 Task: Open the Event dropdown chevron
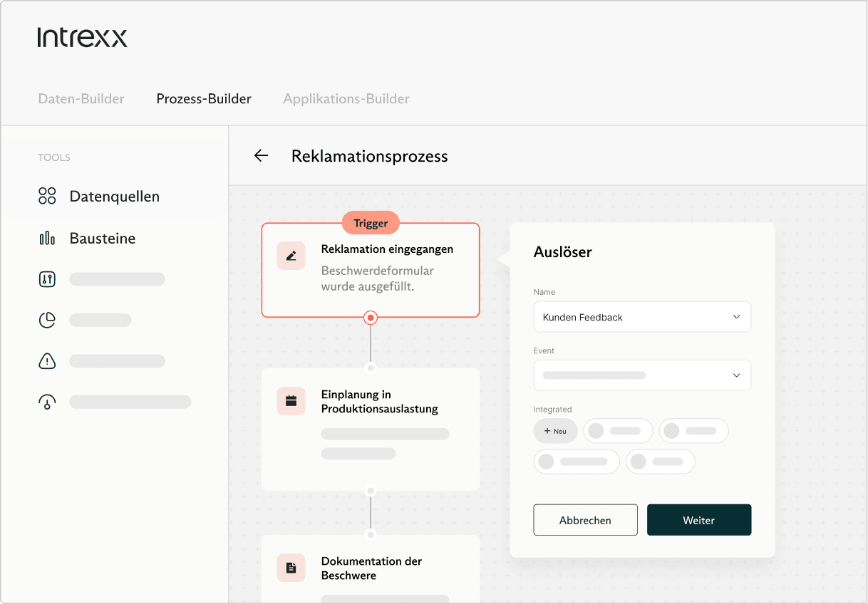coord(736,375)
